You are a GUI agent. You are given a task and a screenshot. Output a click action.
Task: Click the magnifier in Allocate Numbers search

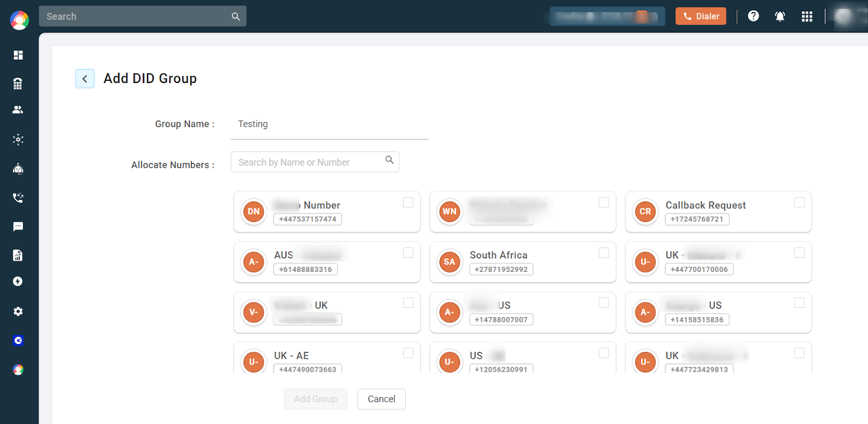pos(390,160)
